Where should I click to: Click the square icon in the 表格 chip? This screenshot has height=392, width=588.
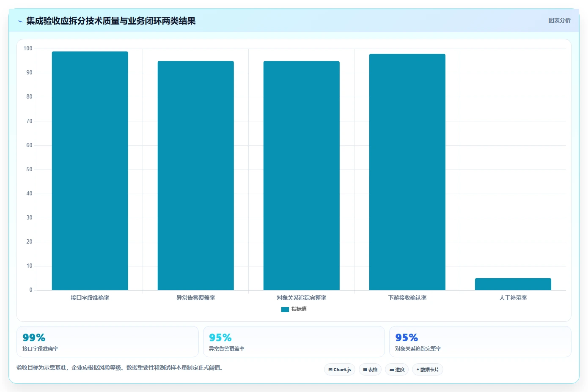(365, 370)
